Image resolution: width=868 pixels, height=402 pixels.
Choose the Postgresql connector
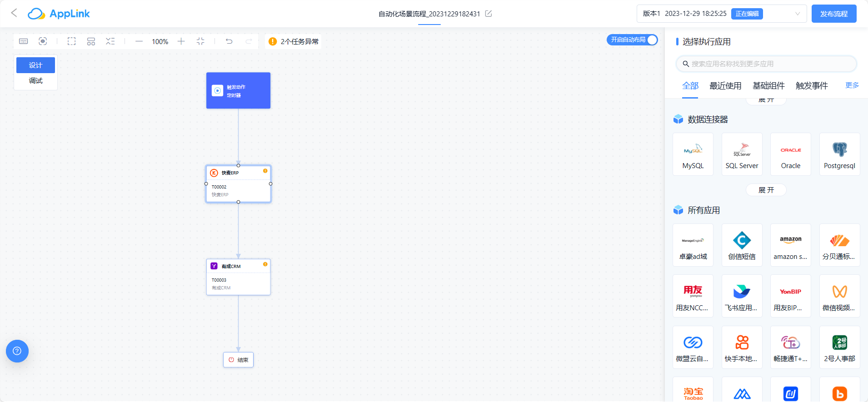point(839,154)
